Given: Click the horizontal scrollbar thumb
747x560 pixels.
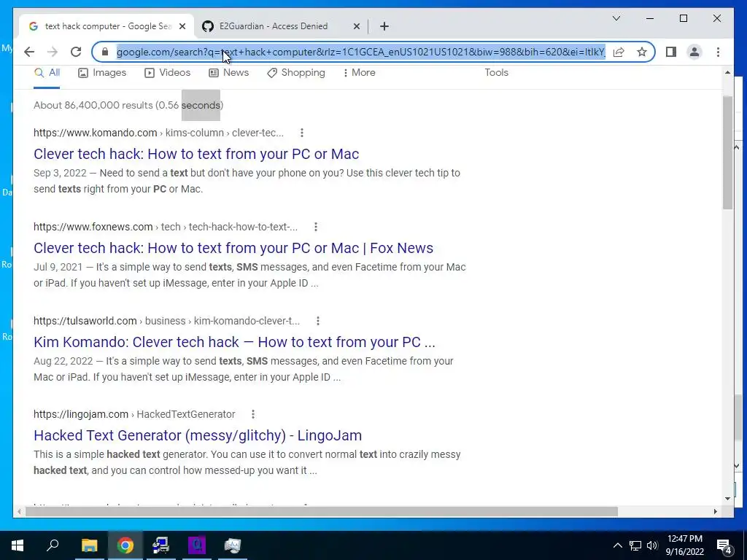Looking at the screenshot, I should 322,511.
